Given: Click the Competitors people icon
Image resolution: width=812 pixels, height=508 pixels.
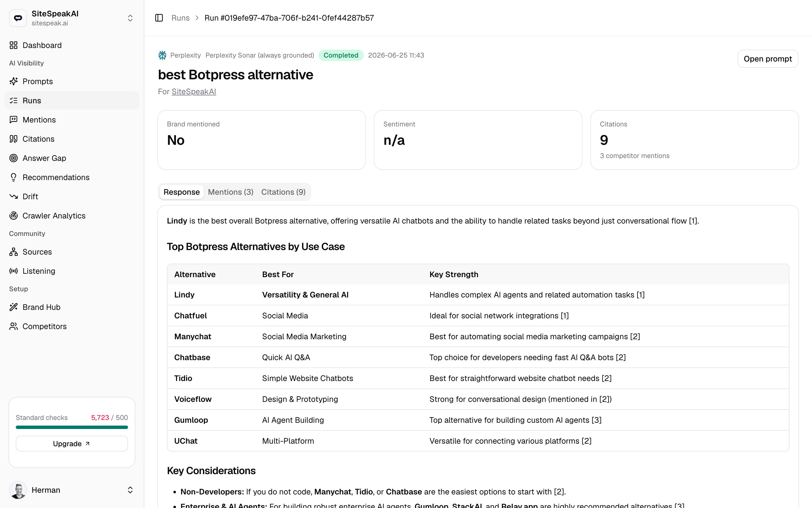Looking at the screenshot, I should point(14,326).
